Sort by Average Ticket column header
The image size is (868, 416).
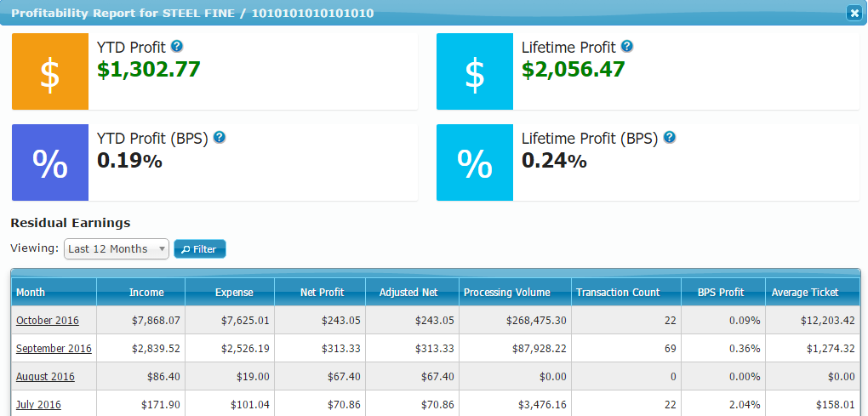coord(804,293)
